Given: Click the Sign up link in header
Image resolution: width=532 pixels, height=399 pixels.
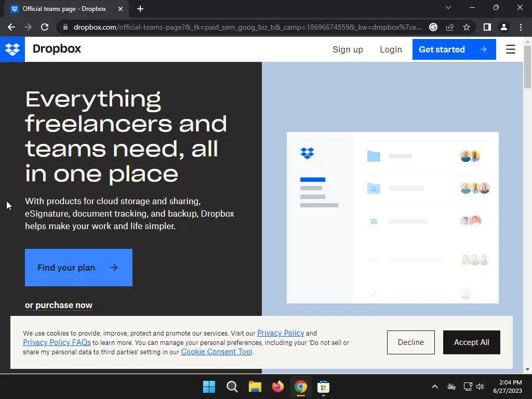Looking at the screenshot, I should [x=348, y=49].
